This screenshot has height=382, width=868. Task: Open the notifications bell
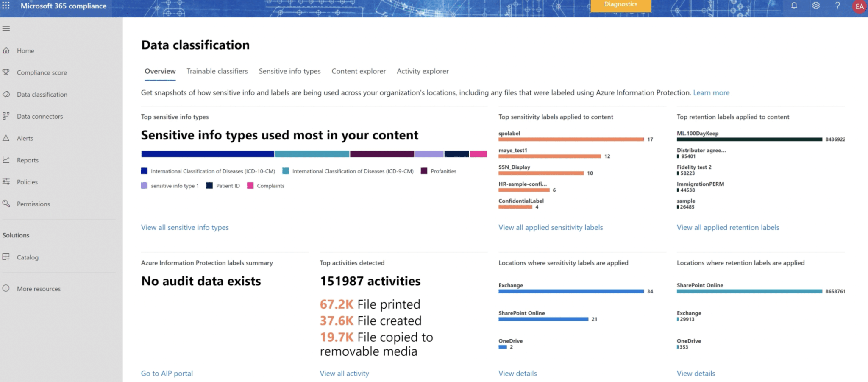point(794,6)
